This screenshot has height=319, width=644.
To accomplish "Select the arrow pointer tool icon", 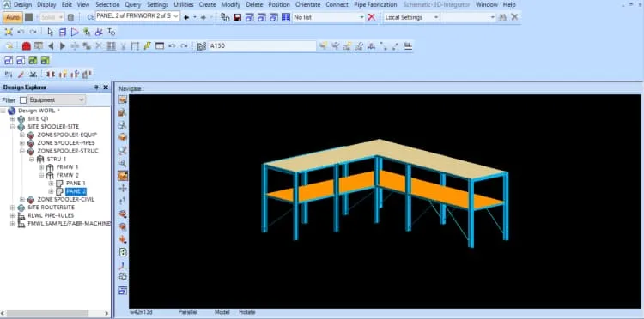I will [x=50, y=32].
